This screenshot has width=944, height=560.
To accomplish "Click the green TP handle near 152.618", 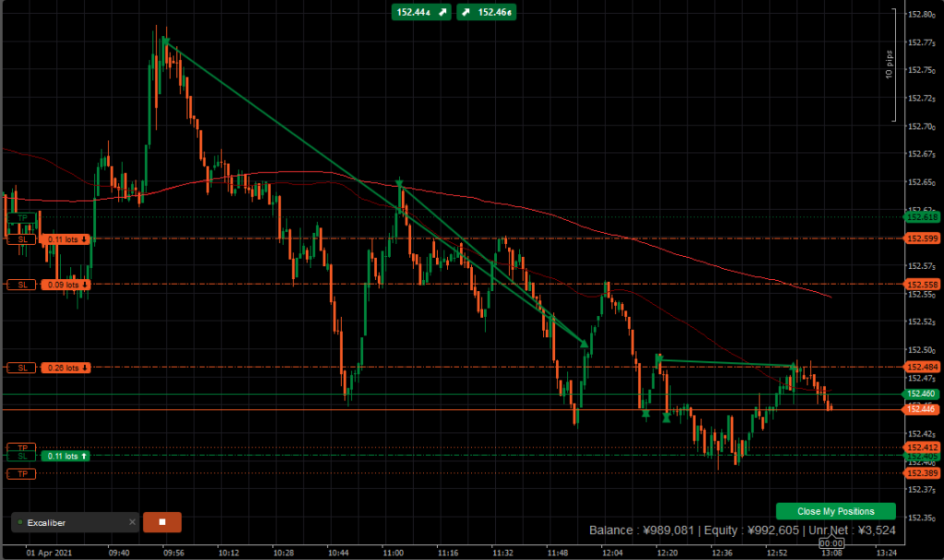I will tap(22, 217).
